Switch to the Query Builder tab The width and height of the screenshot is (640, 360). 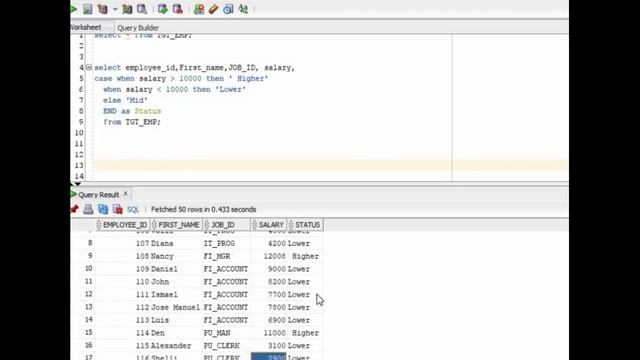tap(138, 28)
